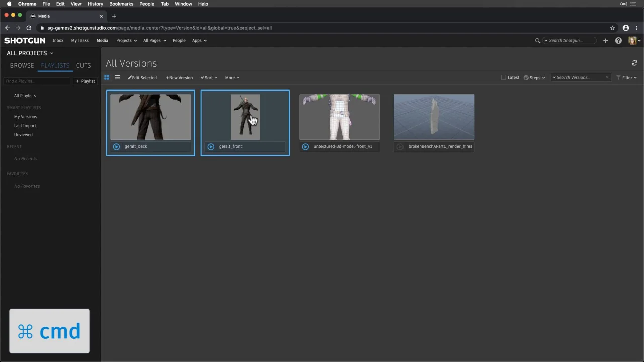Add a new Playlist
The image size is (644, 362).
coord(86,81)
